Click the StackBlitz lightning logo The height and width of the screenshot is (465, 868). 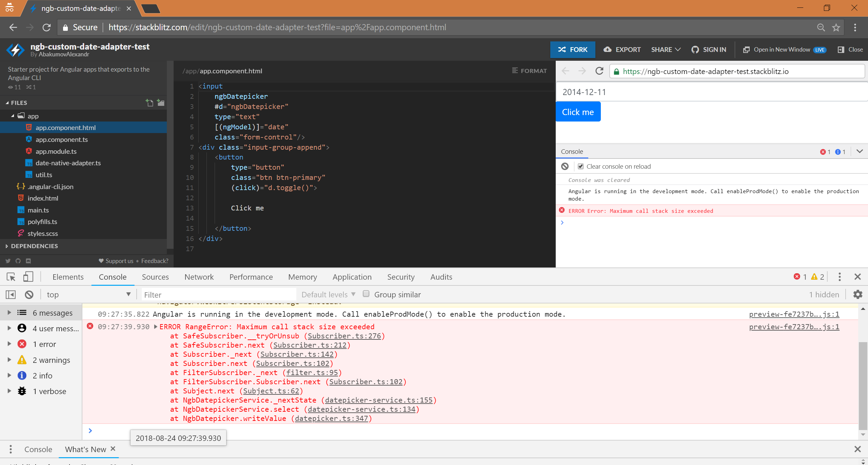(x=15, y=50)
